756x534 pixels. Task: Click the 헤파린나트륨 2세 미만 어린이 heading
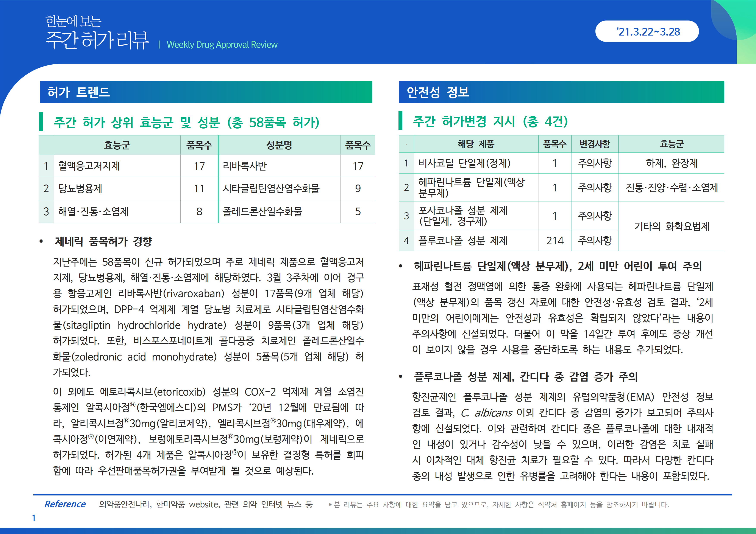click(558, 266)
